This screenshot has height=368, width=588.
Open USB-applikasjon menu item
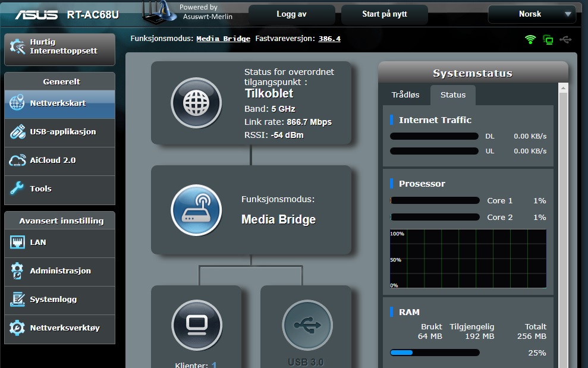(x=59, y=133)
